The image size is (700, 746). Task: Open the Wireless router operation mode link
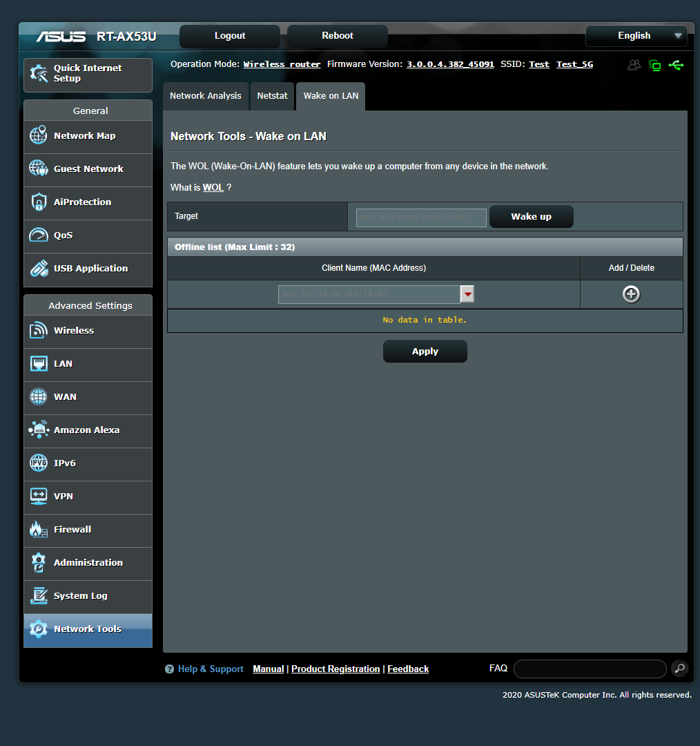click(282, 64)
